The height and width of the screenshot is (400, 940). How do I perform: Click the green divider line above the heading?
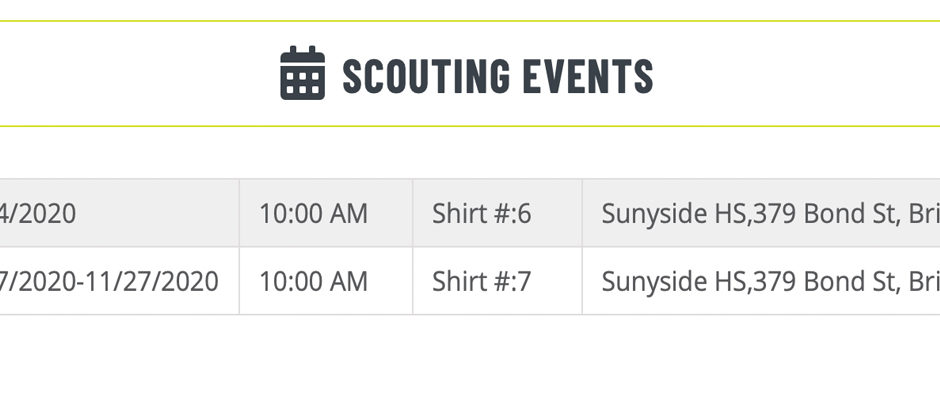coord(470,21)
